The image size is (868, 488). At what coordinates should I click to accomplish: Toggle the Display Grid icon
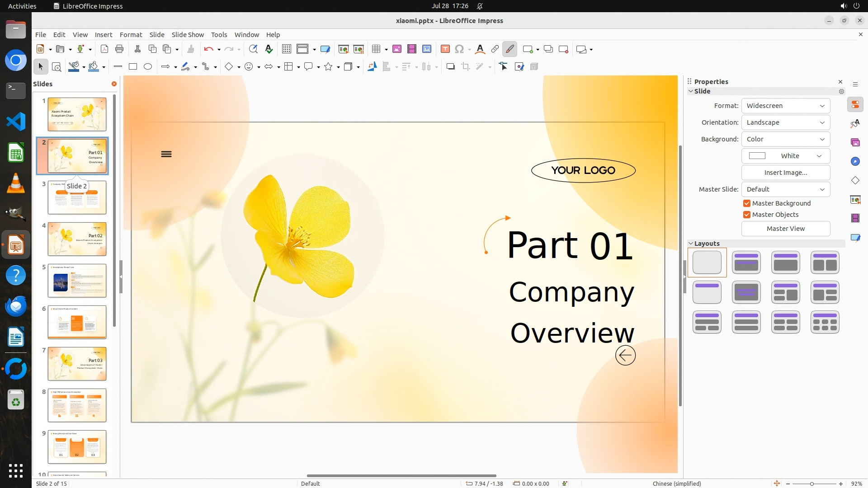[286, 49]
